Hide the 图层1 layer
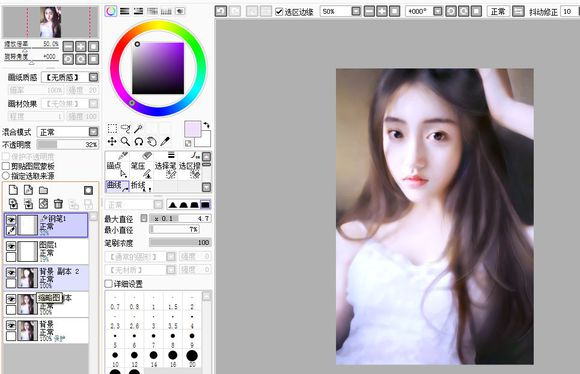Viewport: 580px width, 374px height. 11,246
